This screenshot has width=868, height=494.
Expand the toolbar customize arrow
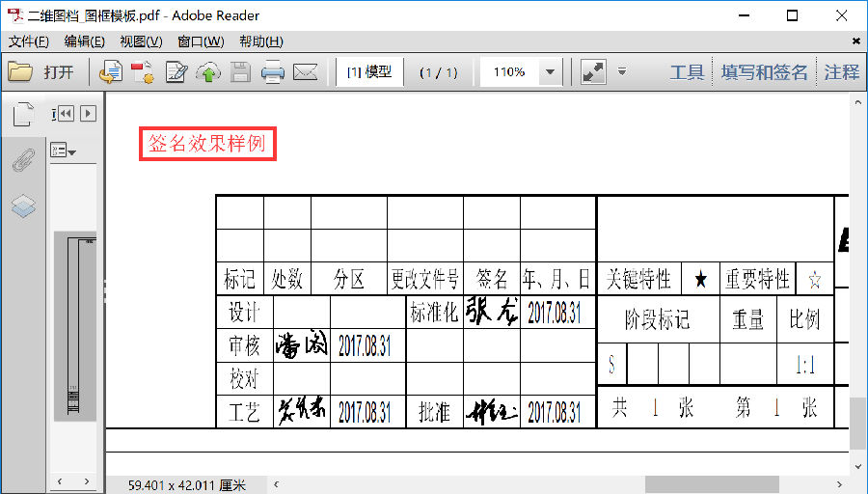coord(622,71)
